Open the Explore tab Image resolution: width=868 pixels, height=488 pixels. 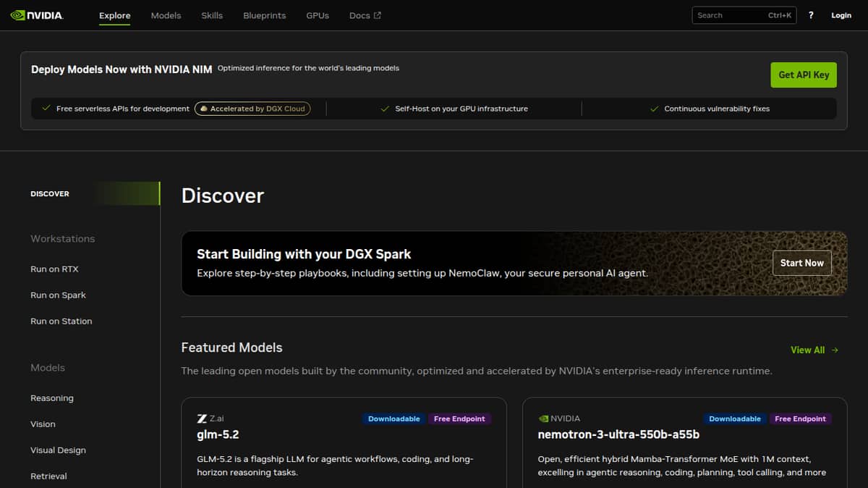coord(115,15)
